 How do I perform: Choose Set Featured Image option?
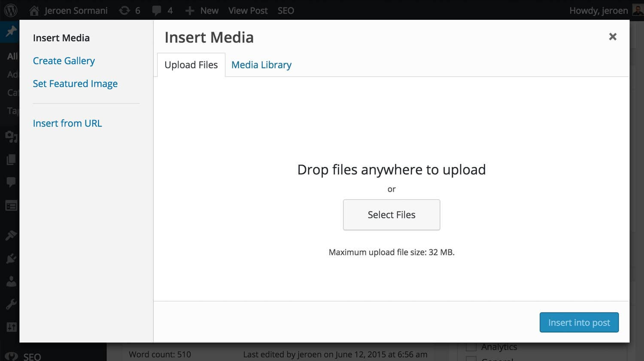(x=75, y=84)
